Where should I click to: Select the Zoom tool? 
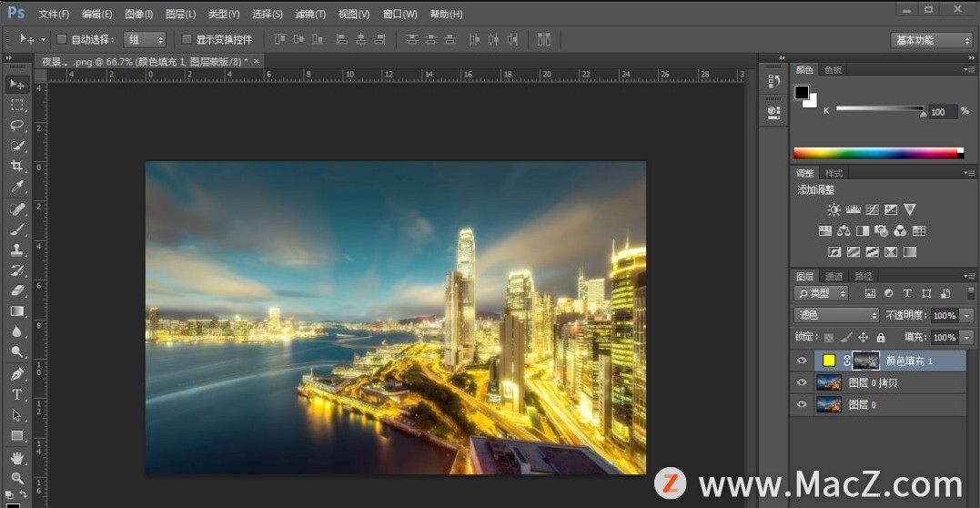[x=17, y=478]
